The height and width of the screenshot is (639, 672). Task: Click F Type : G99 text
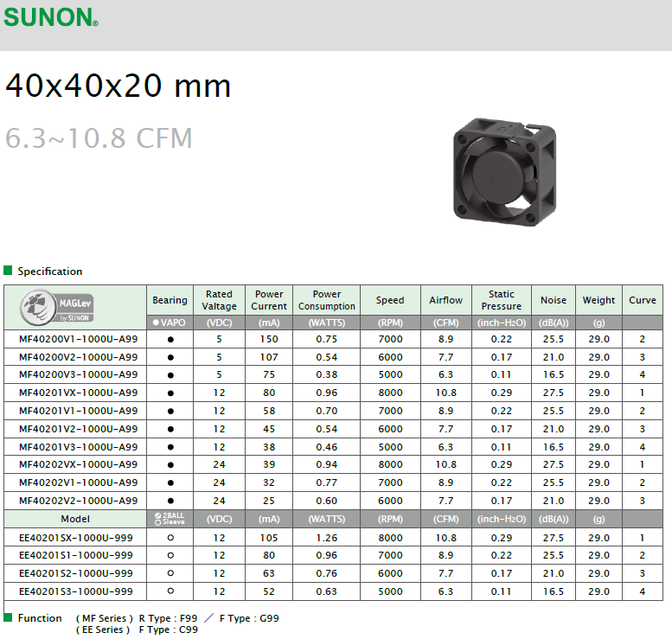249,618
